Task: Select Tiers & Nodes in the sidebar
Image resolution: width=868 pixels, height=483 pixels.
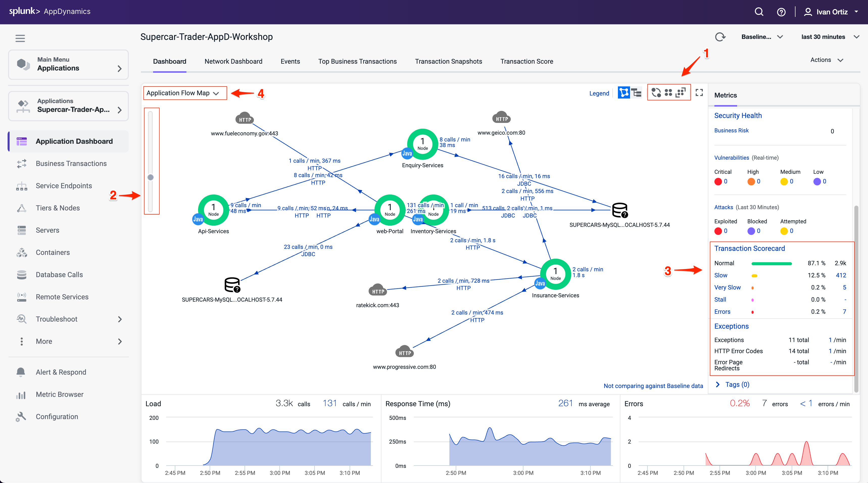Action: tap(57, 208)
